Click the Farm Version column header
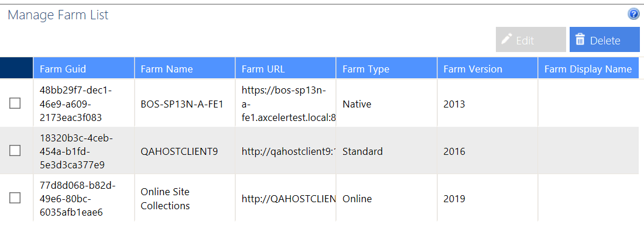 488,68
